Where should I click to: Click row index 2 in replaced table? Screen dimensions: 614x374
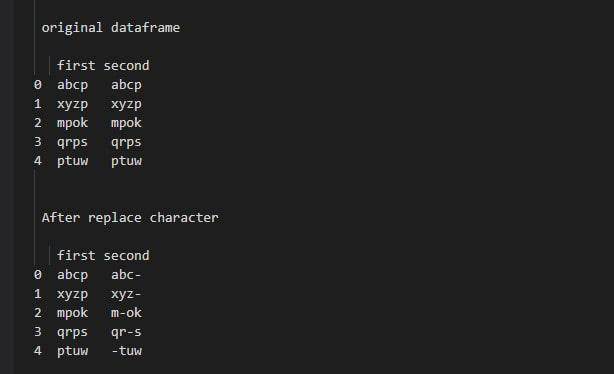pyautogui.click(x=38, y=313)
